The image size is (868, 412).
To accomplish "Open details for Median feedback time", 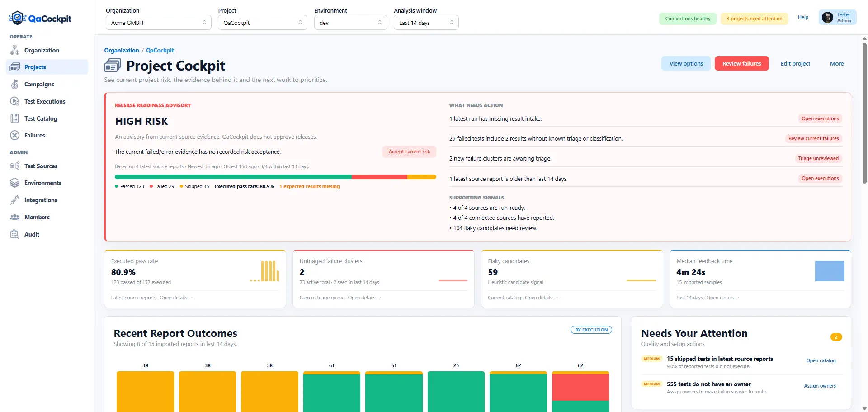I will pyautogui.click(x=722, y=298).
